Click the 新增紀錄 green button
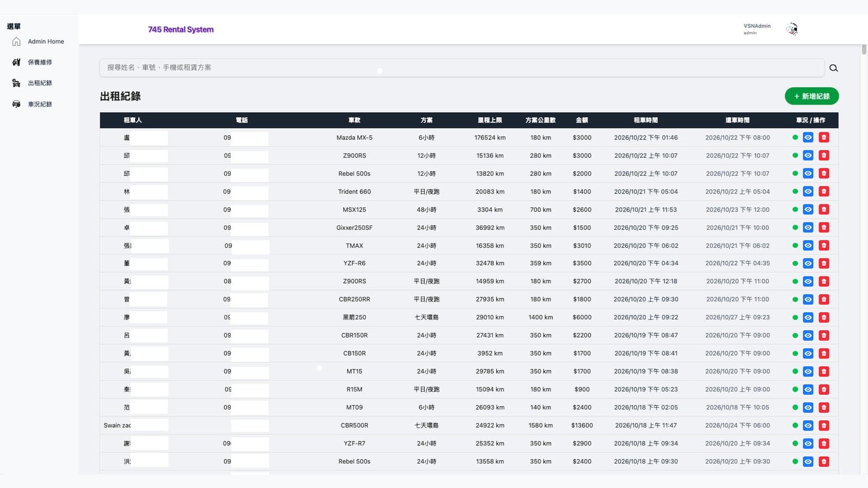The image size is (868, 488). (x=812, y=97)
